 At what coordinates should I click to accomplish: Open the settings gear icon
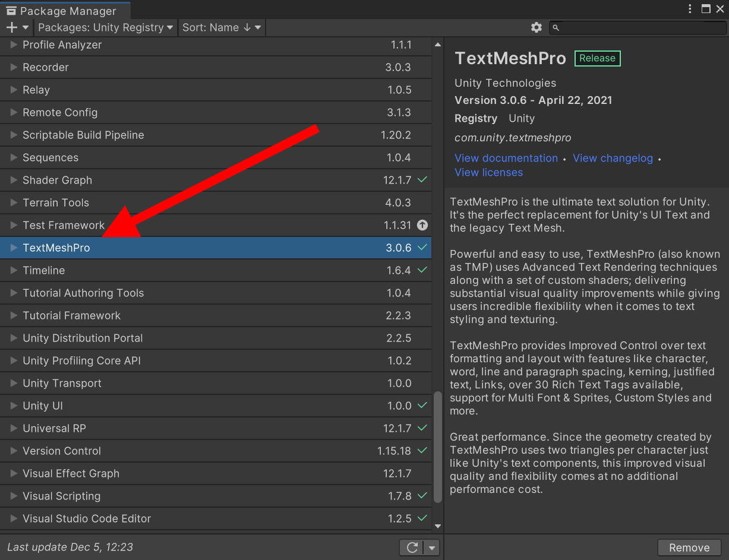pos(536,27)
